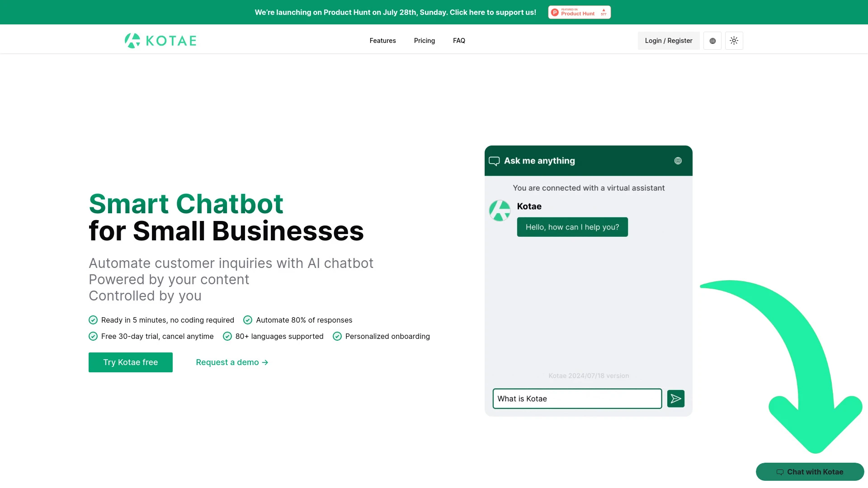Open the FAQ navigation item

[x=459, y=41]
